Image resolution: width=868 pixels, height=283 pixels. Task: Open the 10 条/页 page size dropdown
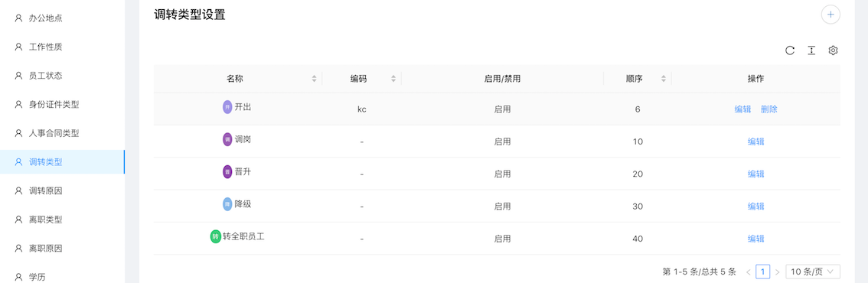pyautogui.click(x=813, y=272)
